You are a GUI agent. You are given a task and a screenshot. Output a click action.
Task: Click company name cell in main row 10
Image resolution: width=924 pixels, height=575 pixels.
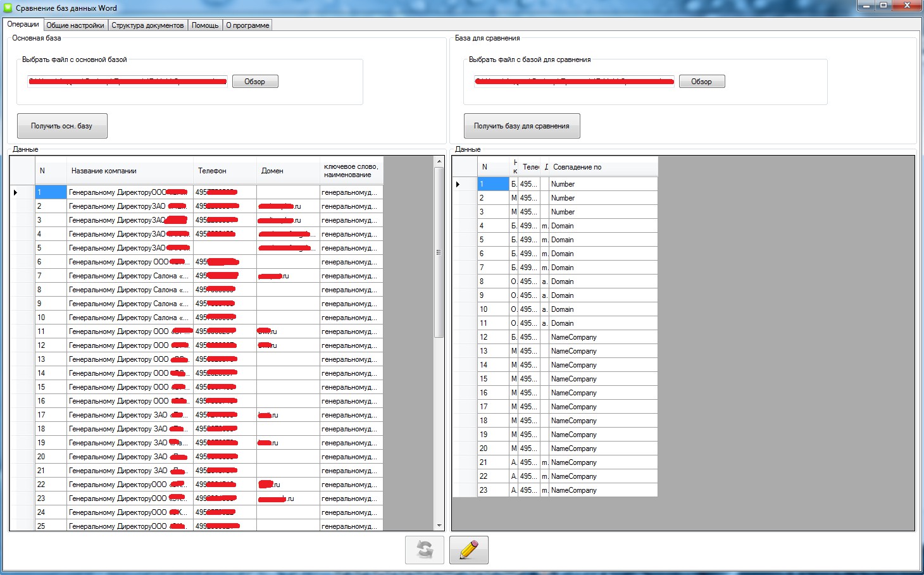point(130,318)
